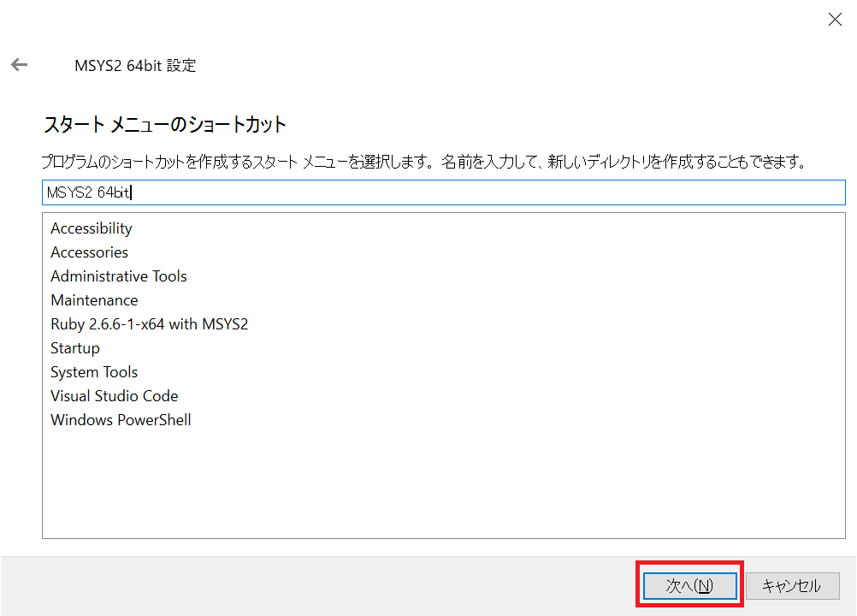Choose Administrative Tools from the list

119,276
